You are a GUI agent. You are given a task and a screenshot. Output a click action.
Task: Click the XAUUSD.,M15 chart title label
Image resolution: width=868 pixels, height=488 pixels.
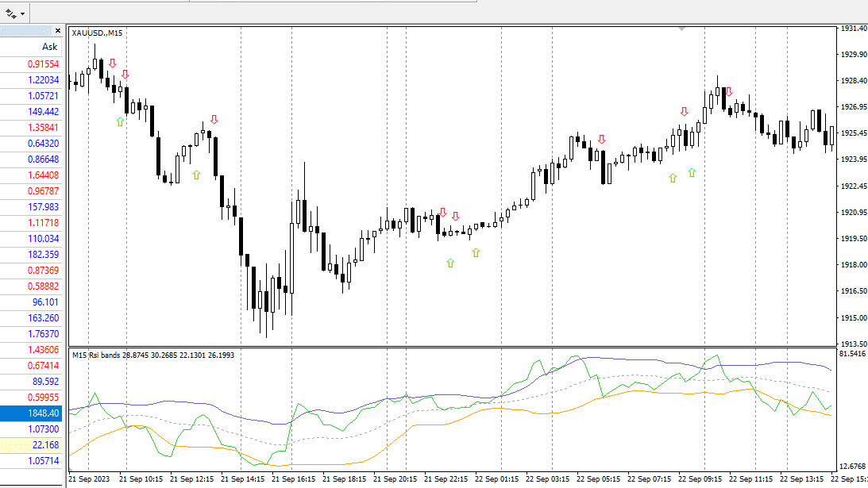(x=97, y=33)
